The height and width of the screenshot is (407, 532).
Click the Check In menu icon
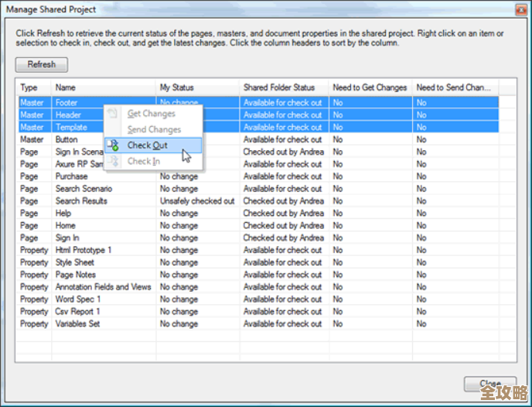point(114,161)
